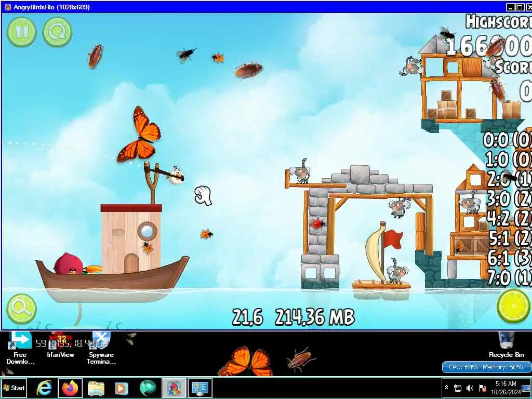Screen dimensions: 532x399
Task: Launch Internet Explorer from the taskbar
Action: point(44,388)
